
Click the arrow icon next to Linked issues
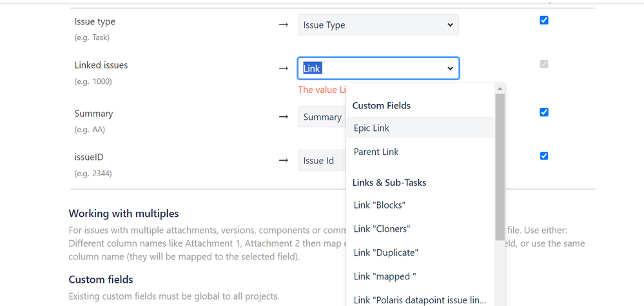[x=283, y=68]
